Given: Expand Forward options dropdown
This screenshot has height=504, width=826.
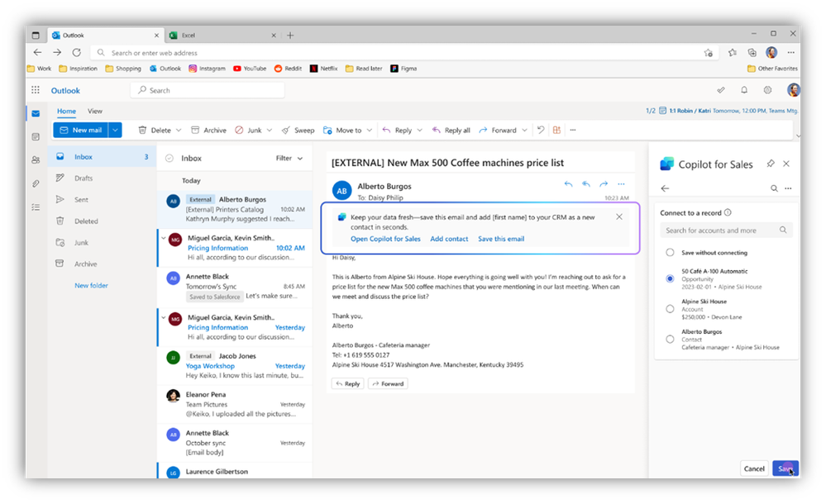Looking at the screenshot, I should (524, 130).
